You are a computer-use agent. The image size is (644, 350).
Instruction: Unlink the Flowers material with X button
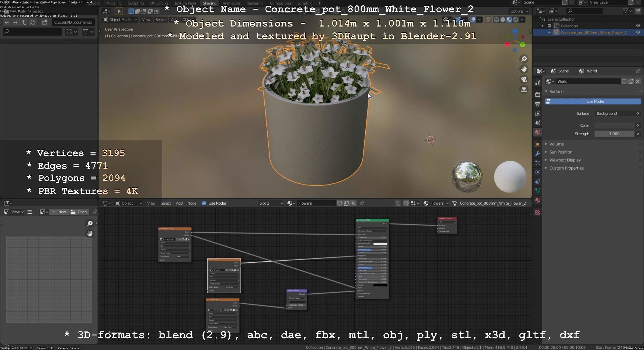(353, 203)
